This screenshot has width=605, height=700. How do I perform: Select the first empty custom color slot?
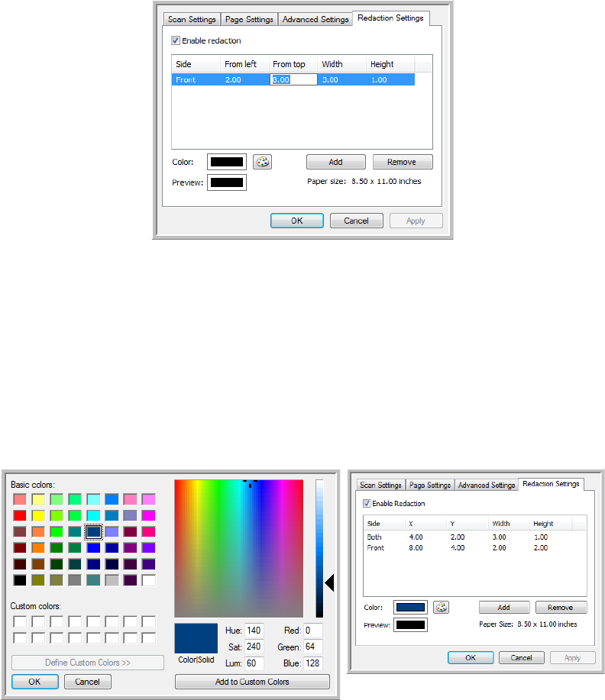tap(20, 621)
